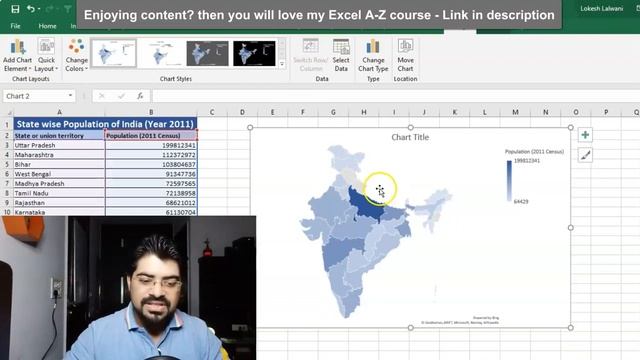
Task: Click cell with Uttar Pradesh
Action: pyautogui.click(x=59, y=145)
